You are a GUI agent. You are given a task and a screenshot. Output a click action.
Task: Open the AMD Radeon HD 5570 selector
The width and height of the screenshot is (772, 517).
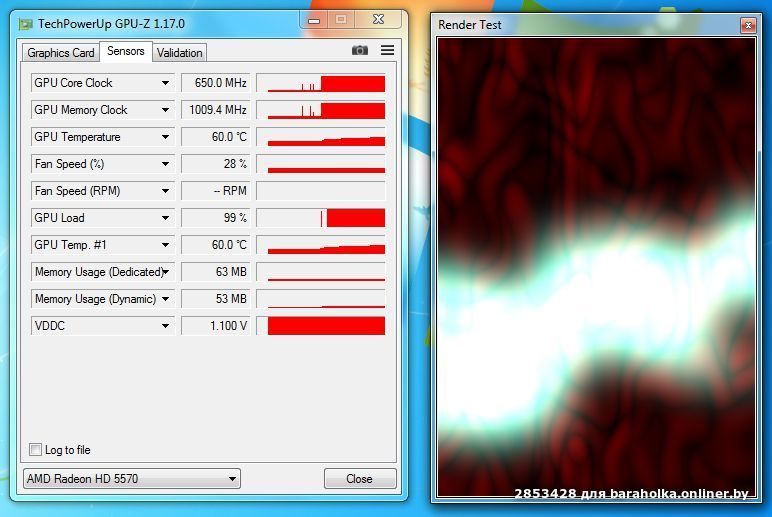tap(131, 479)
